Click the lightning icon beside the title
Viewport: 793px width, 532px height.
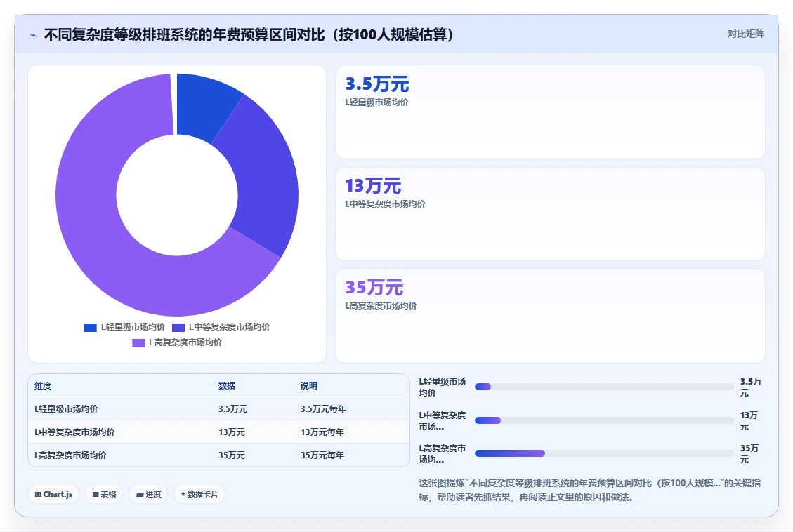click(34, 35)
